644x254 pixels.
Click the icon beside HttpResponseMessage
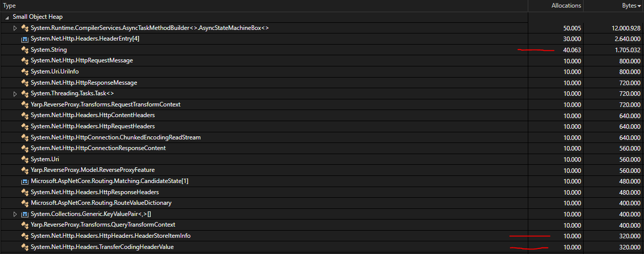pos(24,83)
